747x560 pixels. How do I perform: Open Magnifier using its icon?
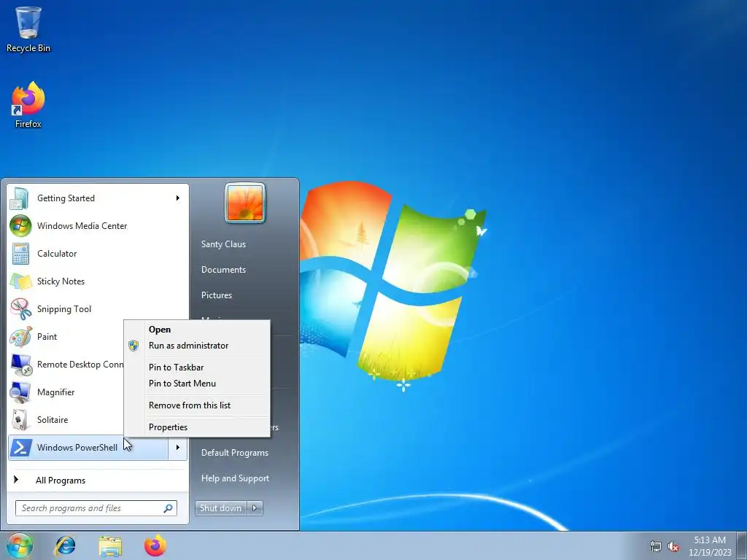[20, 392]
